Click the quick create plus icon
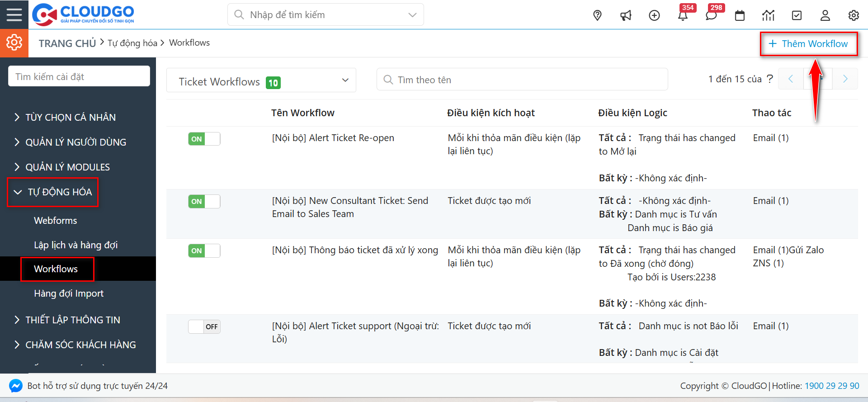 pyautogui.click(x=654, y=15)
